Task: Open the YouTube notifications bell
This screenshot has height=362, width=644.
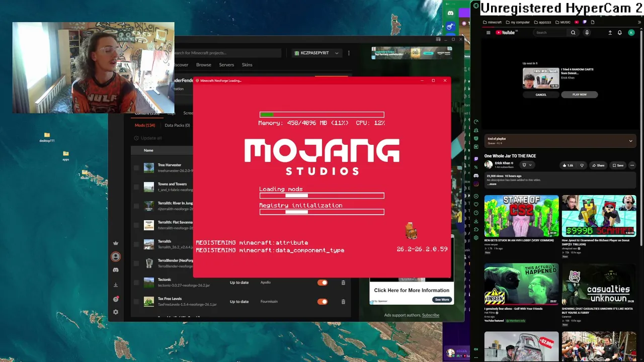Action: 620,33
